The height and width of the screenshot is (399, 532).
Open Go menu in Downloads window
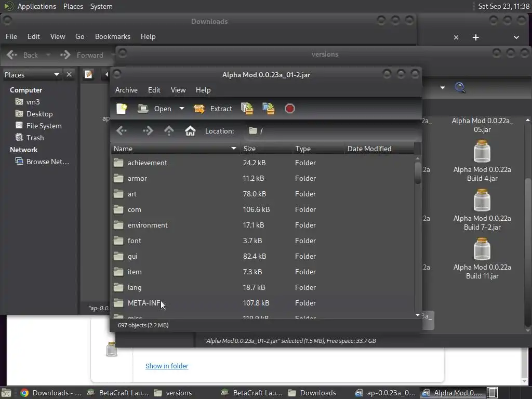tap(79, 37)
